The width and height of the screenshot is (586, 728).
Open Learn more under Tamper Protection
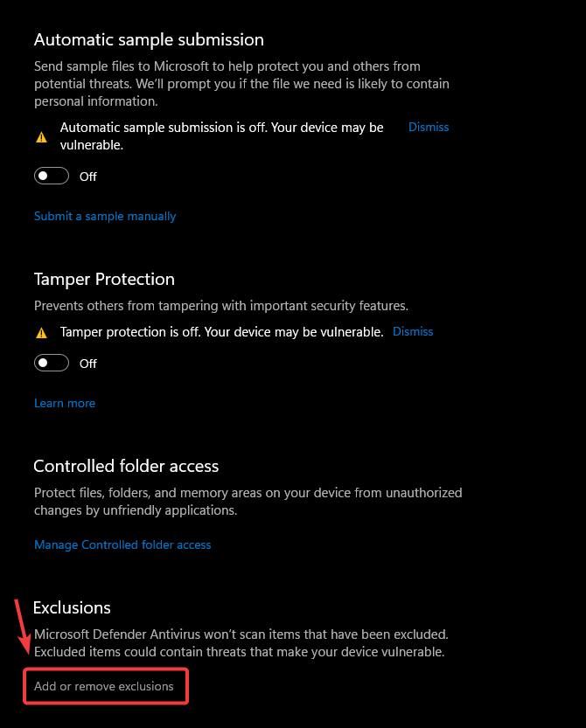pyautogui.click(x=65, y=403)
